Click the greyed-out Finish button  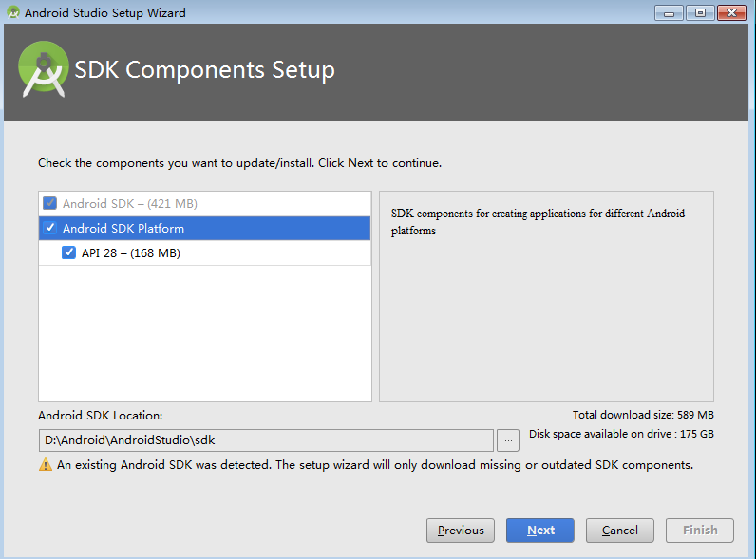700,531
